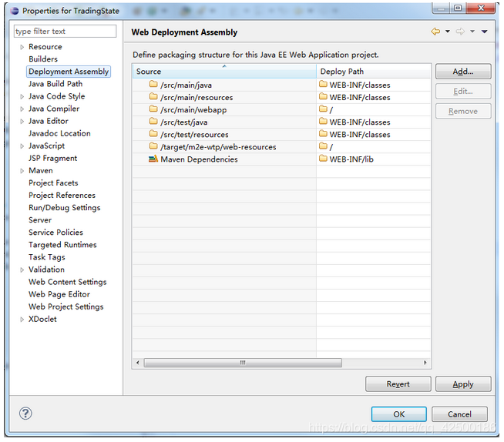The width and height of the screenshot is (504, 442).
Task: Select Run/Debug Settings item
Action: (64, 208)
